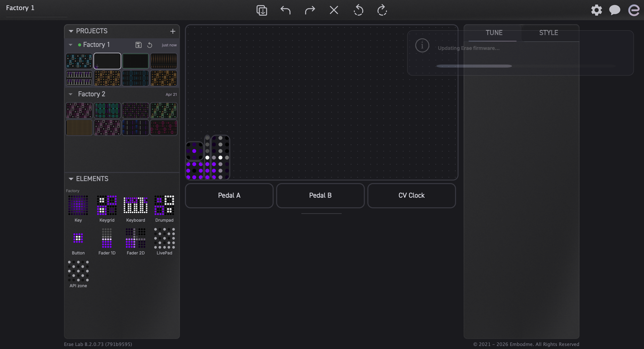The image size is (644, 349).
Task: Select the teal Factory 1 layout thumbnail
Action: pos(136,78)
